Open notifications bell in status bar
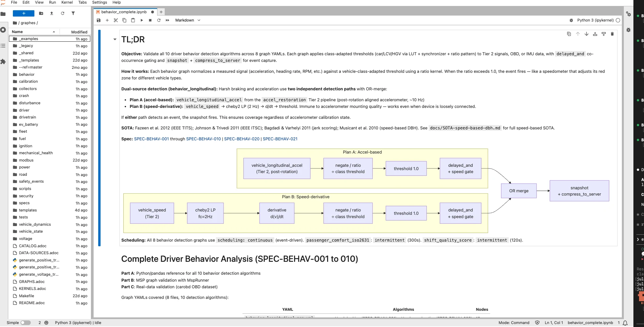The width and height of the screenshot is (644, 327). pos(625,323)
